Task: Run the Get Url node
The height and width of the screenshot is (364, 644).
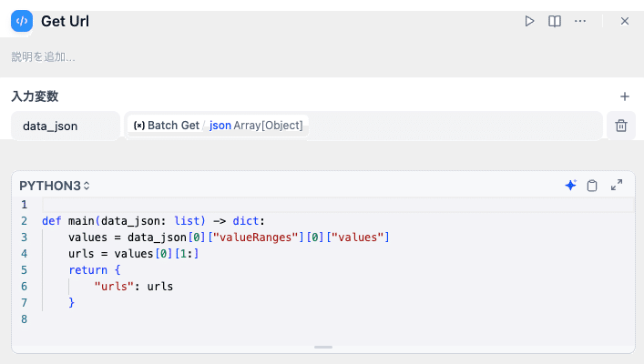Action: 529,21
